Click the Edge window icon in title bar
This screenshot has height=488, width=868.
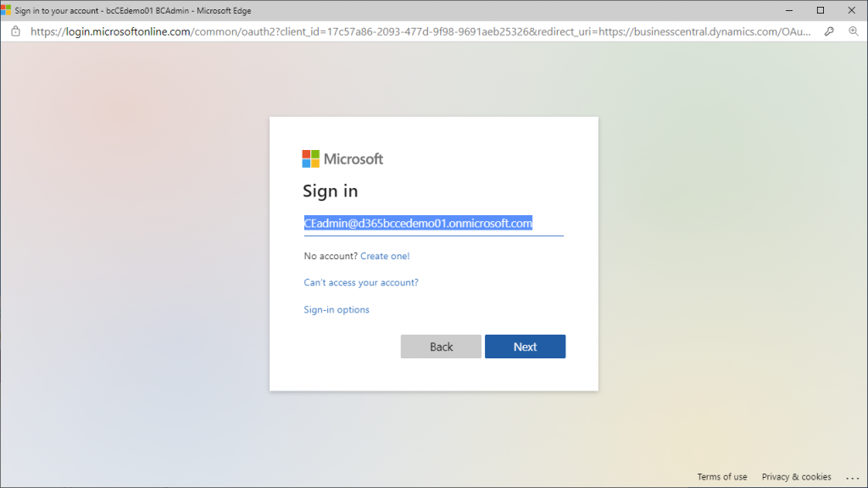click(6, 10)
